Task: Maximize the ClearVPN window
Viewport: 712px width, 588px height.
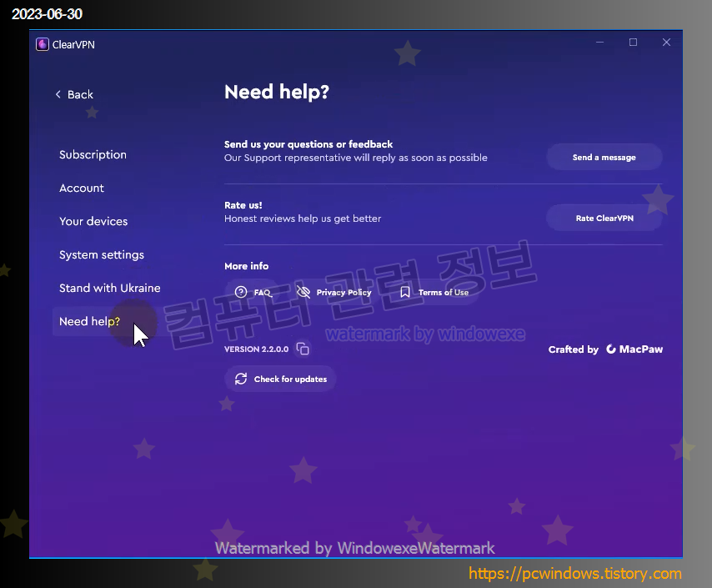Action: coord(633,43)
